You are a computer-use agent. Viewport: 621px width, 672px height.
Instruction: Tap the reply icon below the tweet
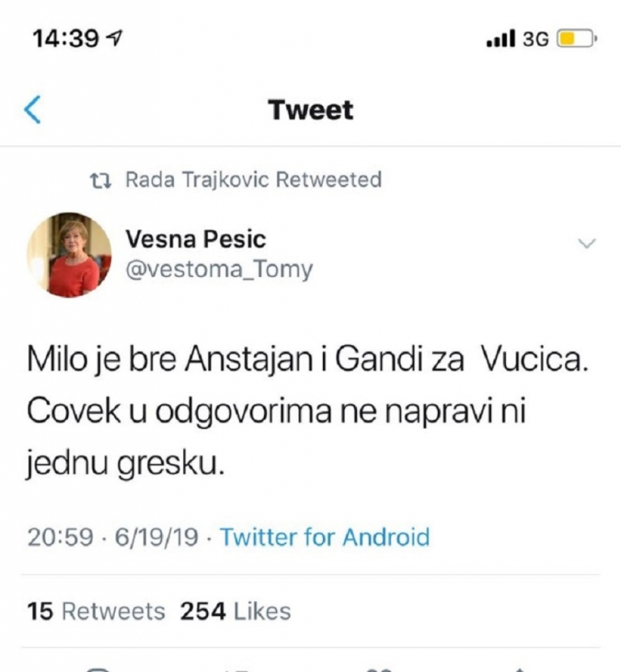pyautogui.click(x=98, y=669)
